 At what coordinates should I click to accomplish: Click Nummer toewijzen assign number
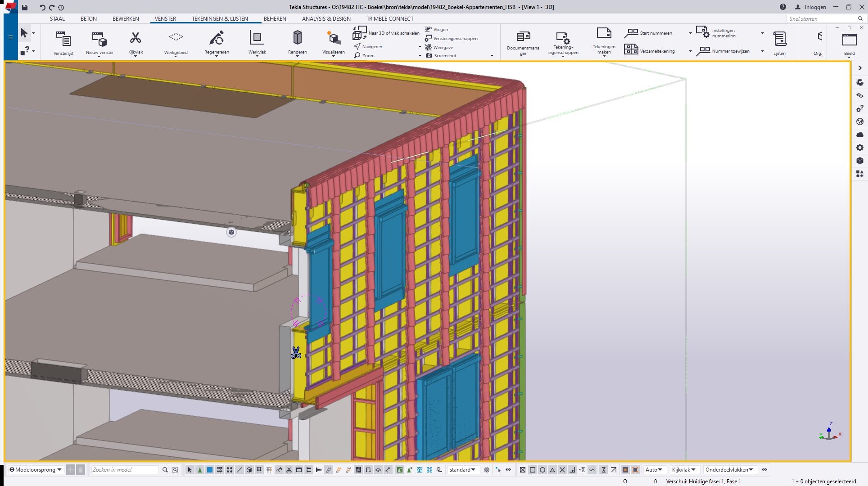[723, 51]
